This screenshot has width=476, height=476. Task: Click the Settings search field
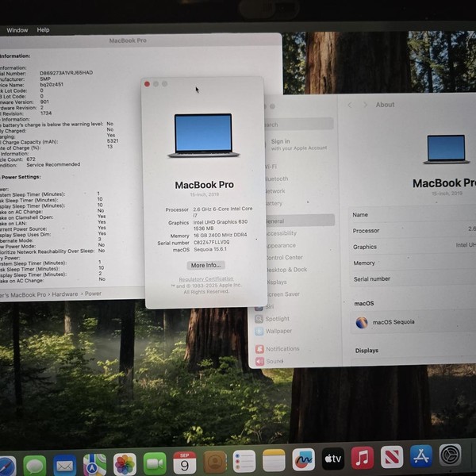click(x=299, y=125)
